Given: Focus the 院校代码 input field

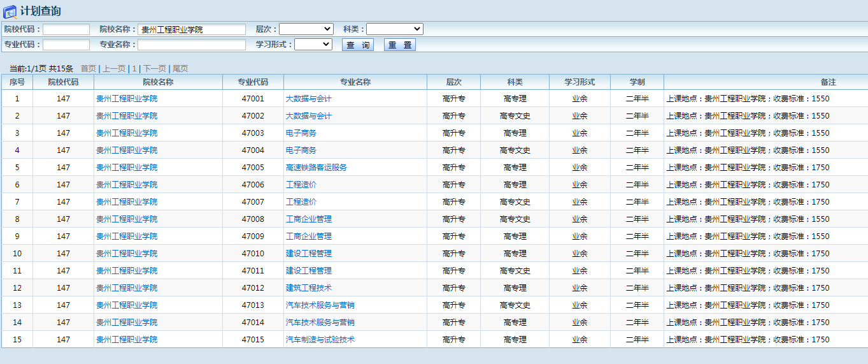Looking at the screenshot, I should click(x=66, y=29).
